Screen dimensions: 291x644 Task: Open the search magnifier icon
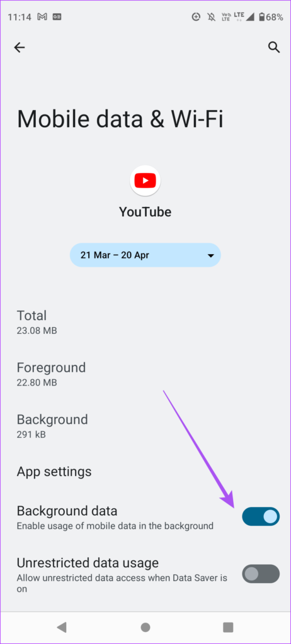coord(274,47)
